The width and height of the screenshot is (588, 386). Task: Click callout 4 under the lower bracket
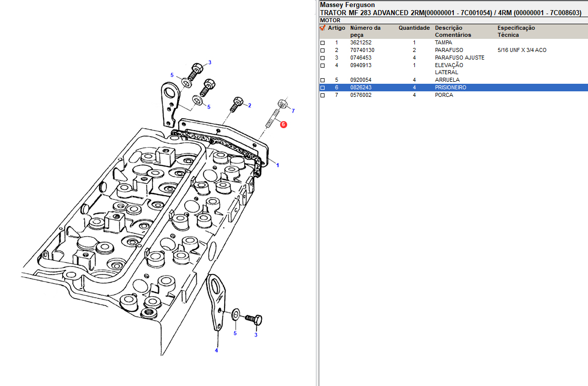click(x=217, y=351)
